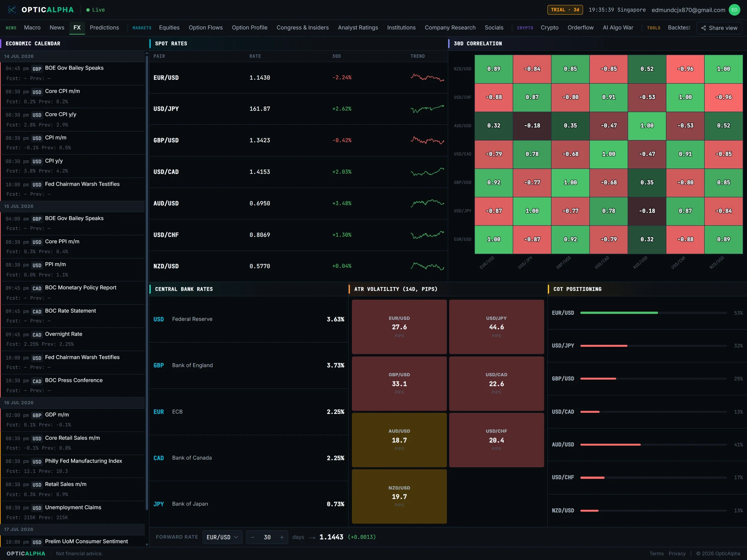Click the calendar scroll up arrow
The height and width of the screenshot is (560, 747).
[147, 53]
